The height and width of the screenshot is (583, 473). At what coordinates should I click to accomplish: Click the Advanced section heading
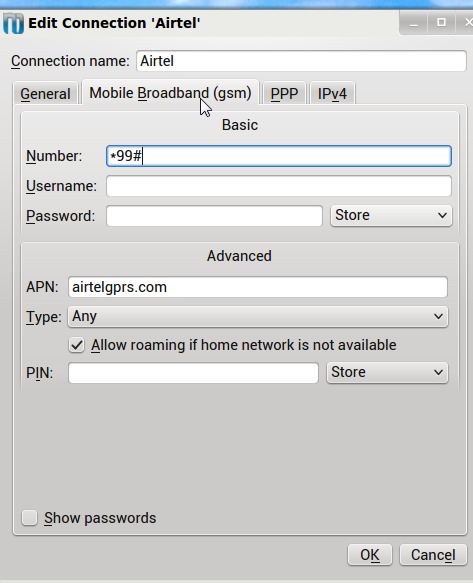[239, 256]
